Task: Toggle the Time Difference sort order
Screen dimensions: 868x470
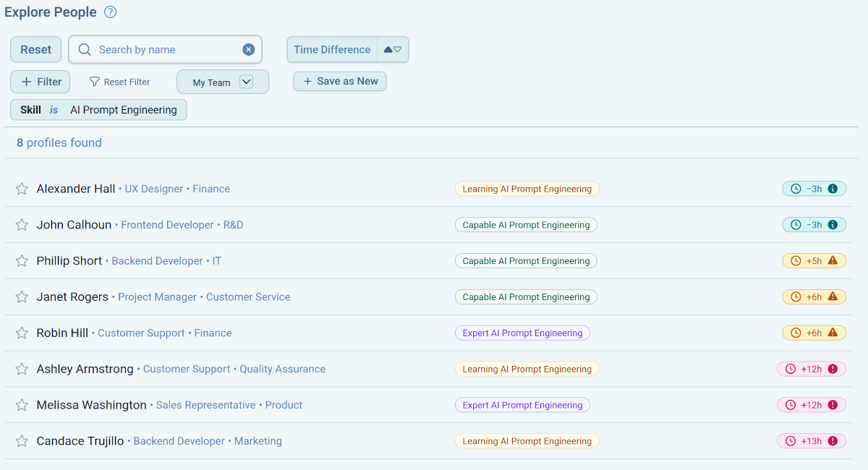Action: [393, 49]
